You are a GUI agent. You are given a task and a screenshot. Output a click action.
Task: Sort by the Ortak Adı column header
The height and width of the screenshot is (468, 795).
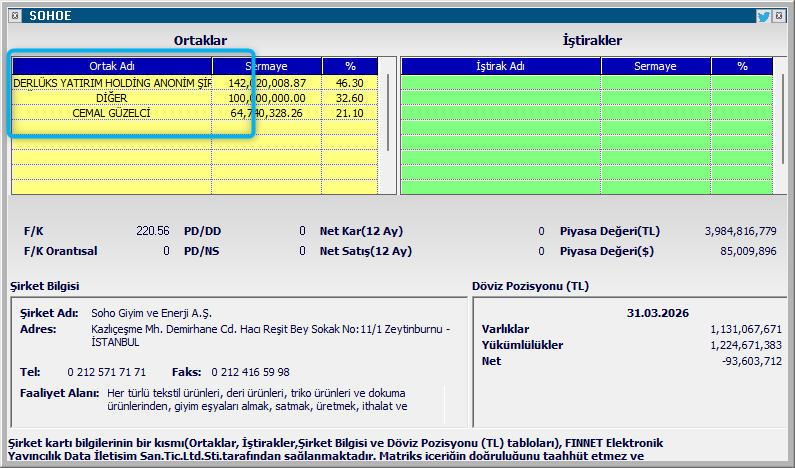coord(112,66)
